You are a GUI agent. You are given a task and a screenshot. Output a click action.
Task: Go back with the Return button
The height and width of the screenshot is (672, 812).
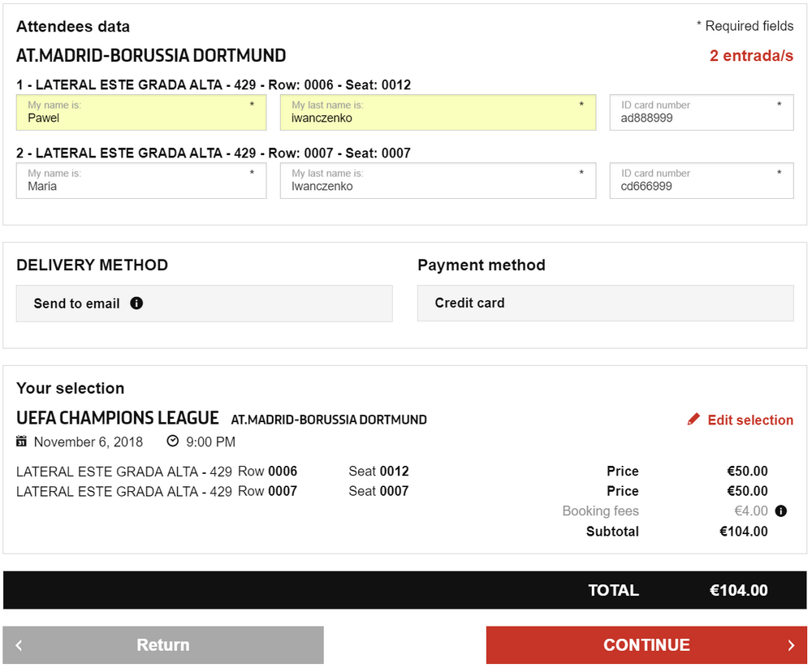(x=163, y=645)
